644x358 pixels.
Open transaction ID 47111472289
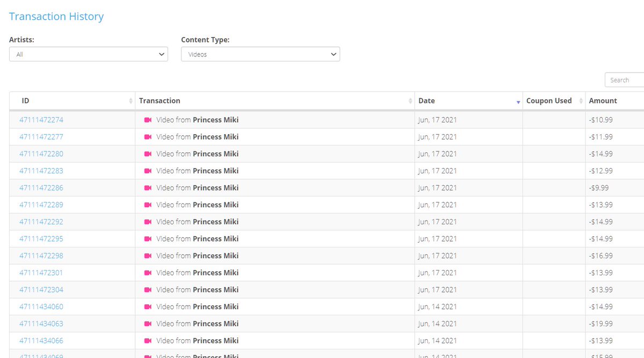(41, 205)
